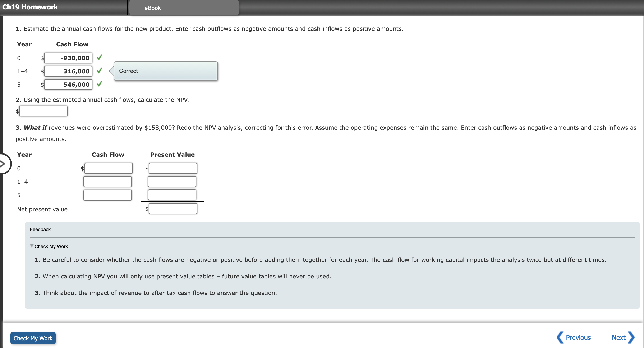
Task: Switch to the eBook tab
Action: tap(152, 8)
